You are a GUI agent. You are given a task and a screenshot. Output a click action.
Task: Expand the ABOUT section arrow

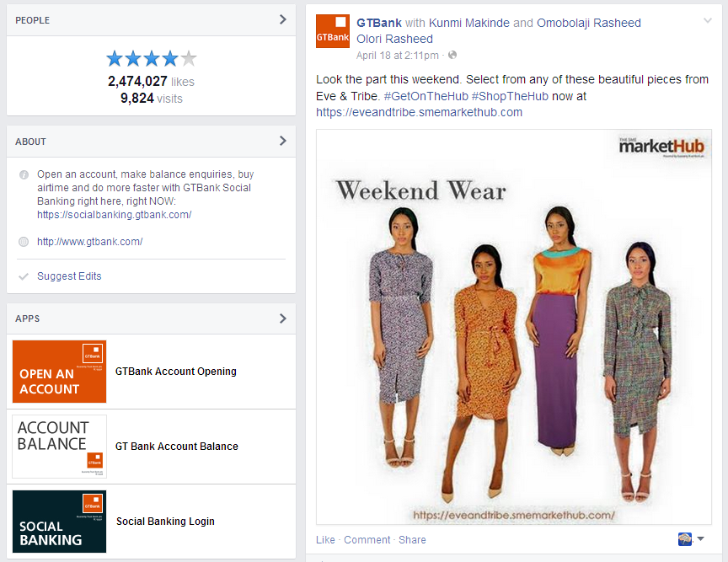[283, 141]
